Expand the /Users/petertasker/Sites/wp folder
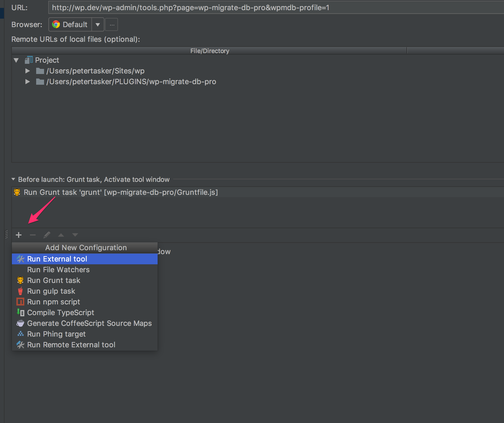 [x=27, y=71]
